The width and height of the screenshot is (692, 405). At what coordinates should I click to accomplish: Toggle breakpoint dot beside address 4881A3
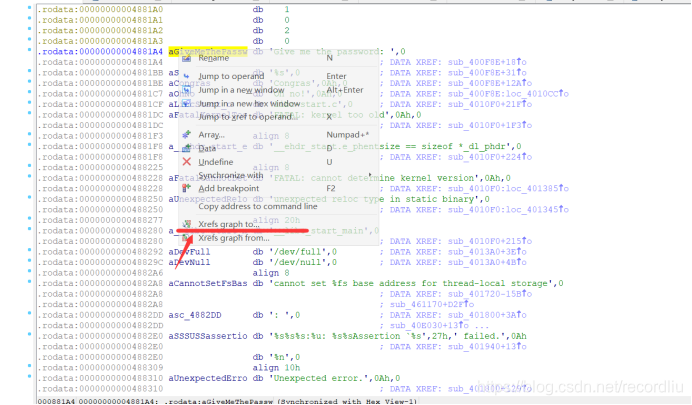pyautogui.click(x=29, y=39)
